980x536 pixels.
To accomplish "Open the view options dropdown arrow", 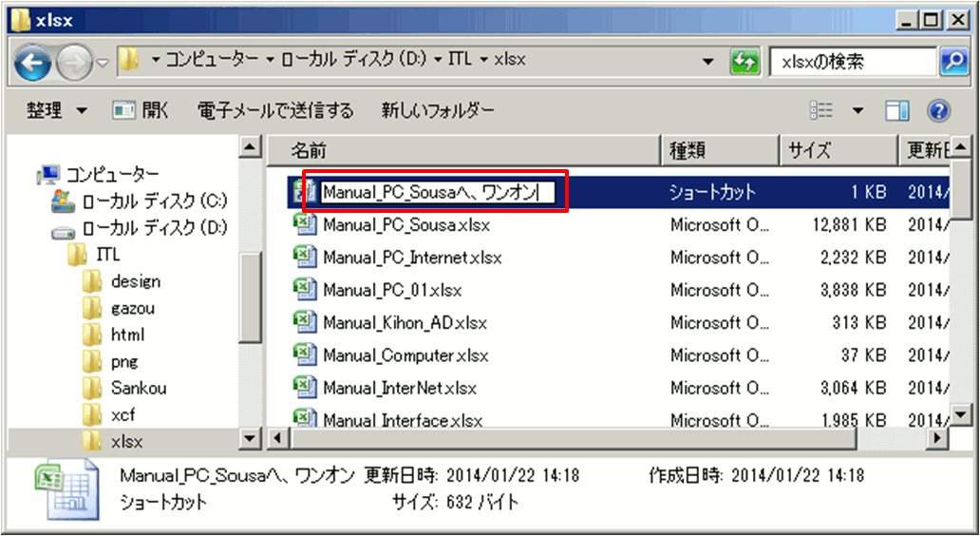I will [x=858, y=111].
